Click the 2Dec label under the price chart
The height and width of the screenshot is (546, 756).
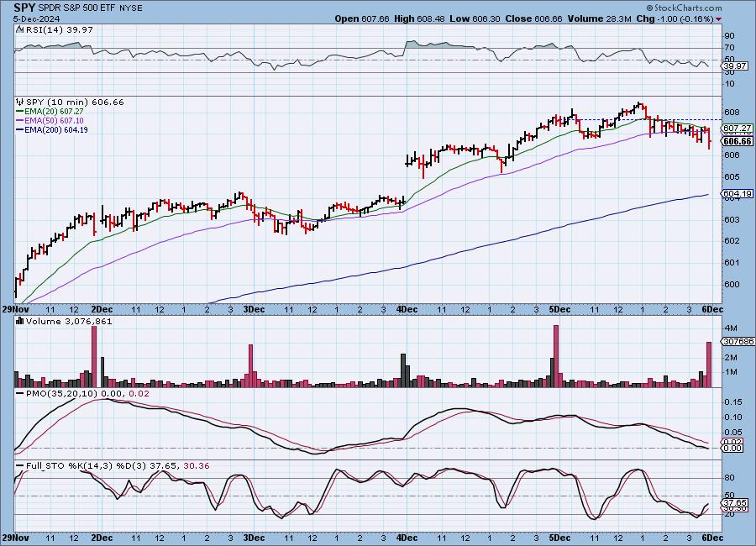(x=102, y=309)
